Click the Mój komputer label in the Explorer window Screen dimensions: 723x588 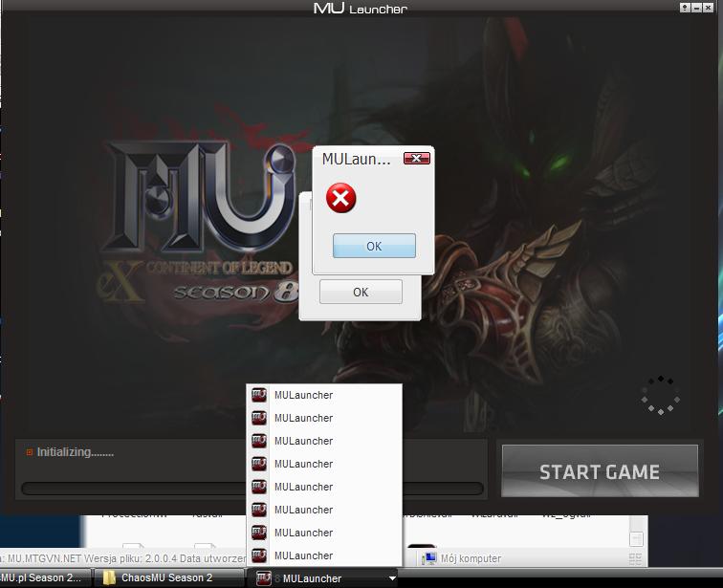tap(471, 558)
